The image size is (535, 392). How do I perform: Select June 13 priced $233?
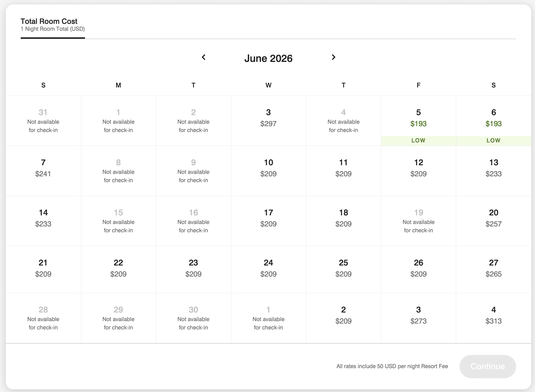point(494,171)
